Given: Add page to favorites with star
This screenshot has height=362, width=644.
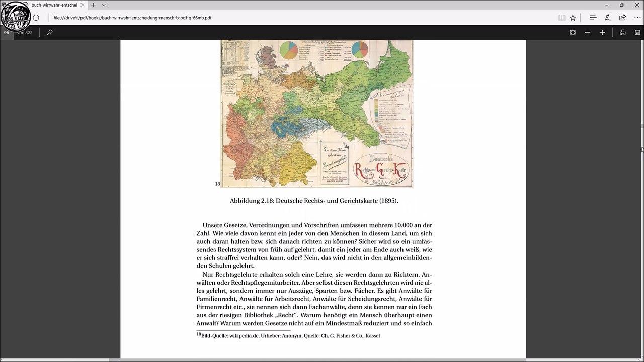Looking at the screenshot, I should click(573, 18).
